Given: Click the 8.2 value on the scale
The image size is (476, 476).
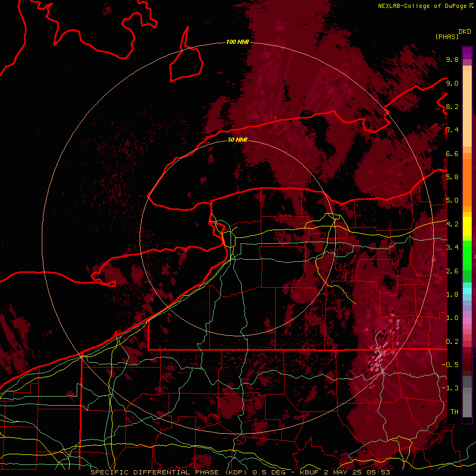Looking at the screenshot, I should tap(452, 106).
